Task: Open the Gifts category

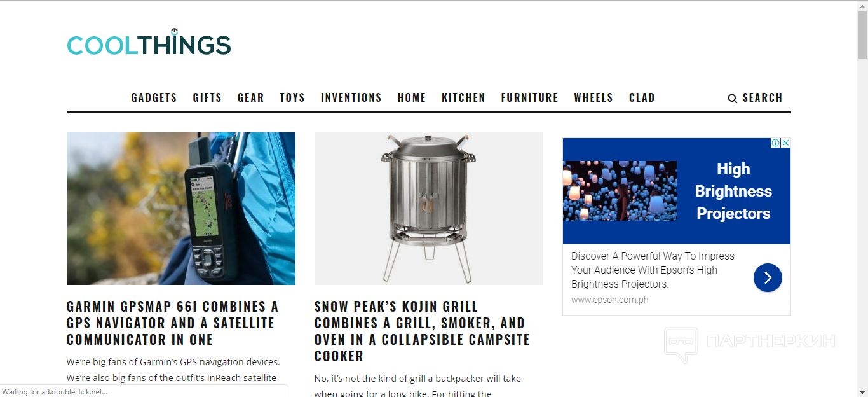Action: (x=207, y=97)
